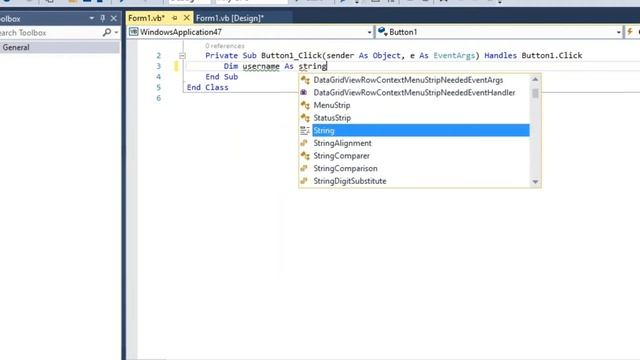This screenshot has height=360, width=640.
Task: Click the StatusStrip class icon
Action: [305, 118]
